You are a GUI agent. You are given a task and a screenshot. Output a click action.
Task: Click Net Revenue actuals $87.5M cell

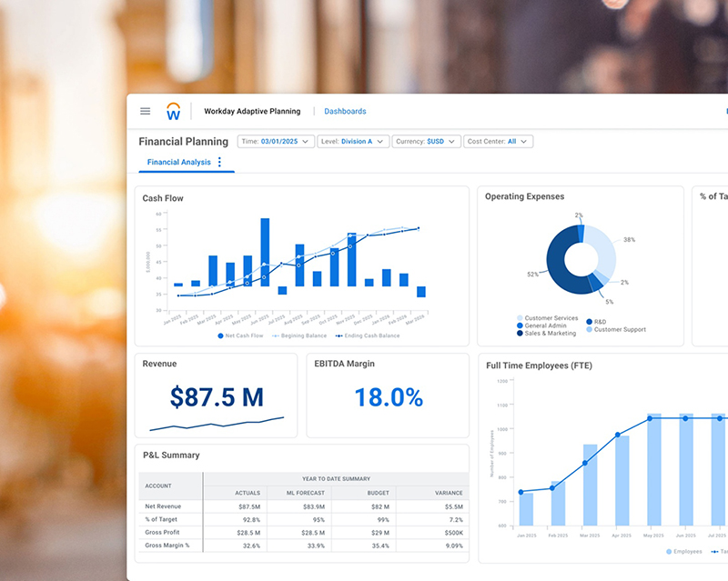tap(249, 506)
